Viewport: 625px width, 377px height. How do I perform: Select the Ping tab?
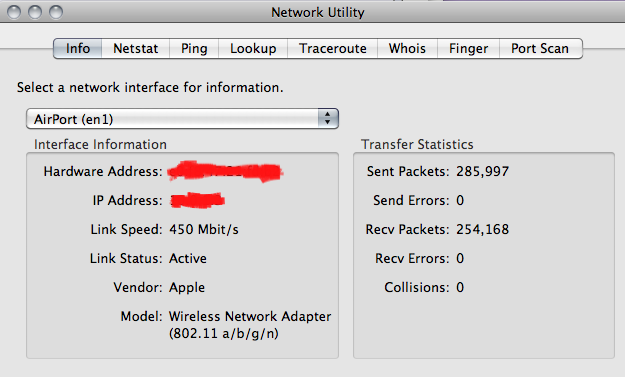pyautogui.click(x=194, y=49)
